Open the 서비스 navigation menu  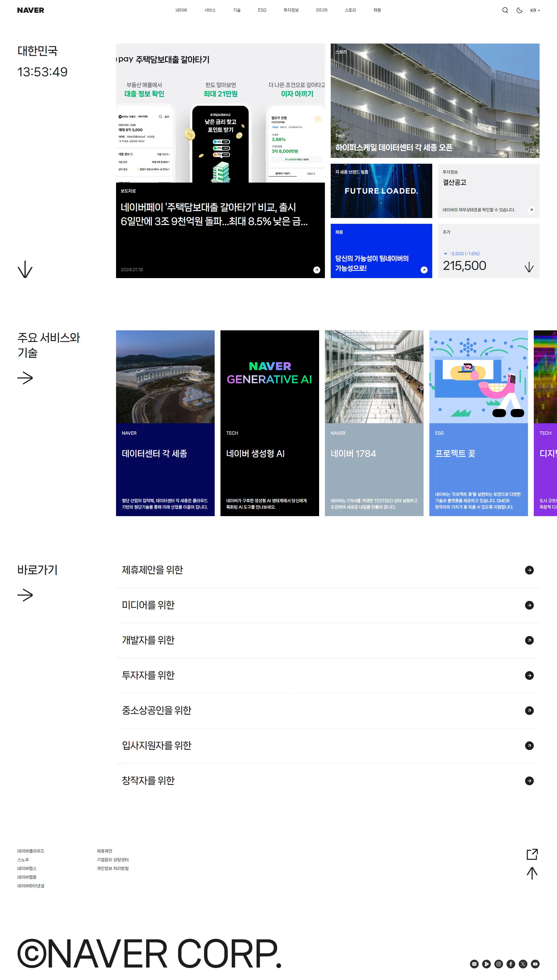(x=210, y=10)
